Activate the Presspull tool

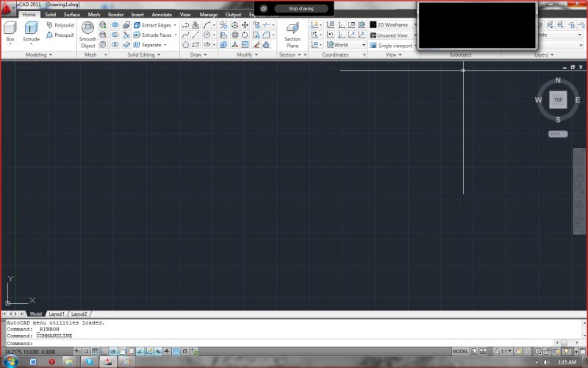(60, 35)
